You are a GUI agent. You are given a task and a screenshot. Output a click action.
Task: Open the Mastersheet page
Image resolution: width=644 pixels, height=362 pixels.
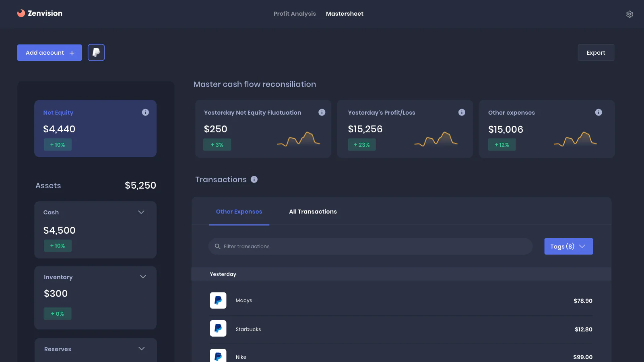(345, 14)
